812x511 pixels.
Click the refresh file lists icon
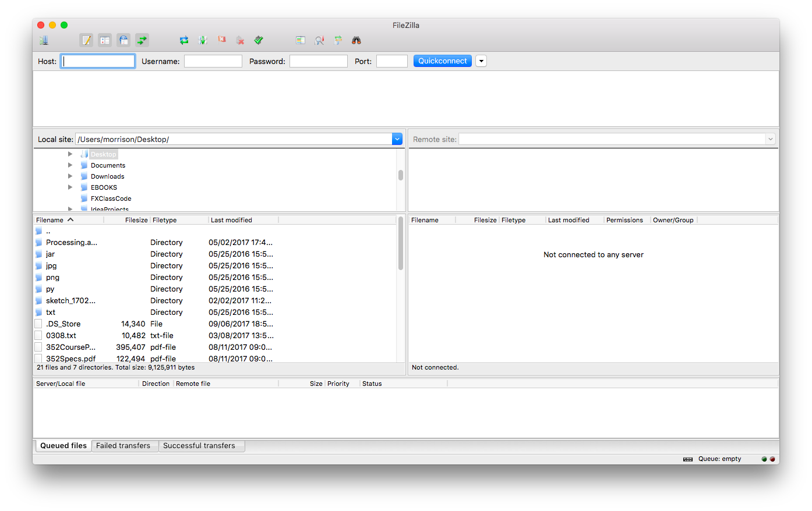184,40
